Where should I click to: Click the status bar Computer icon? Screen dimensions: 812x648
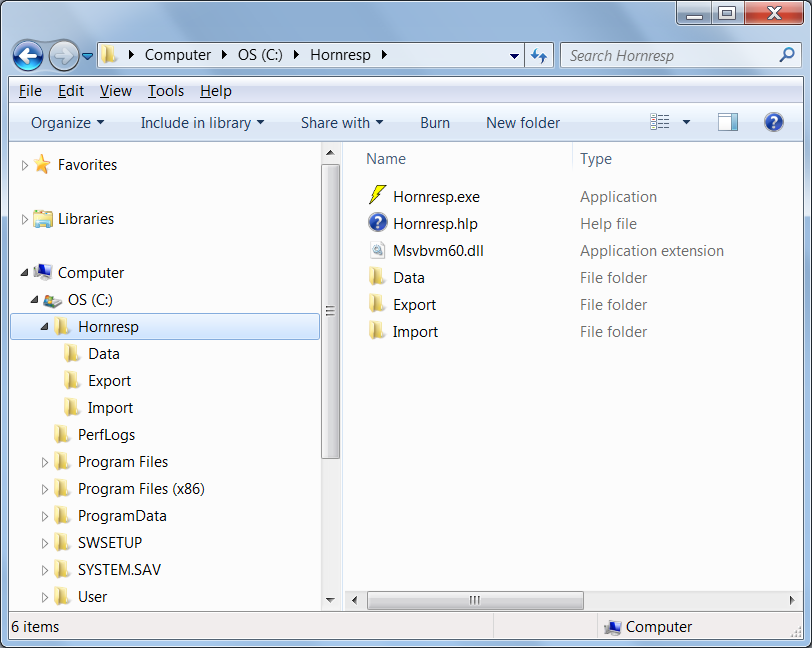(613, 627)
